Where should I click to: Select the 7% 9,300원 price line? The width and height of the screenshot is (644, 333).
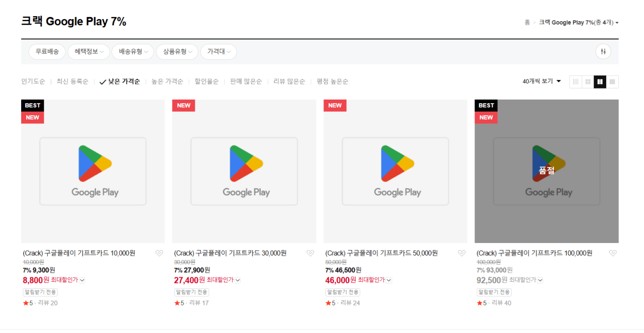(x=39, y=270)
